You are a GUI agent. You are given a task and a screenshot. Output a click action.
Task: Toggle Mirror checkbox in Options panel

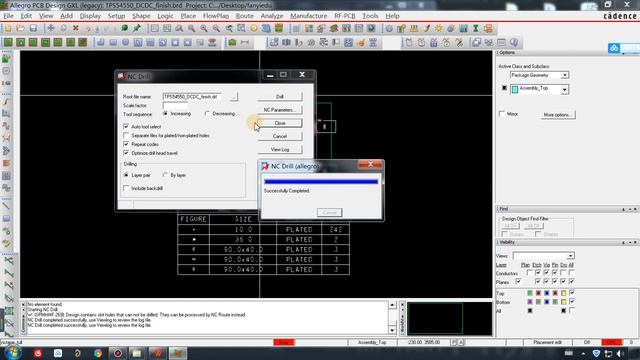click(502, 114)
